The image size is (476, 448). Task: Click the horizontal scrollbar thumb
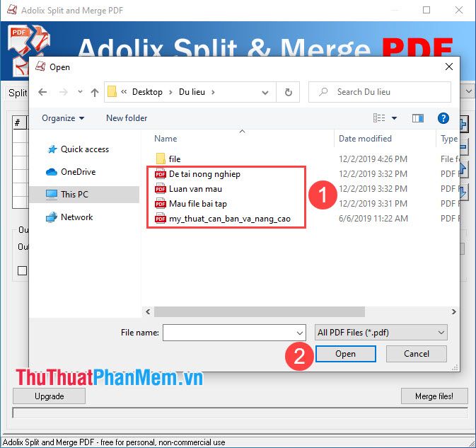[260, 311]
